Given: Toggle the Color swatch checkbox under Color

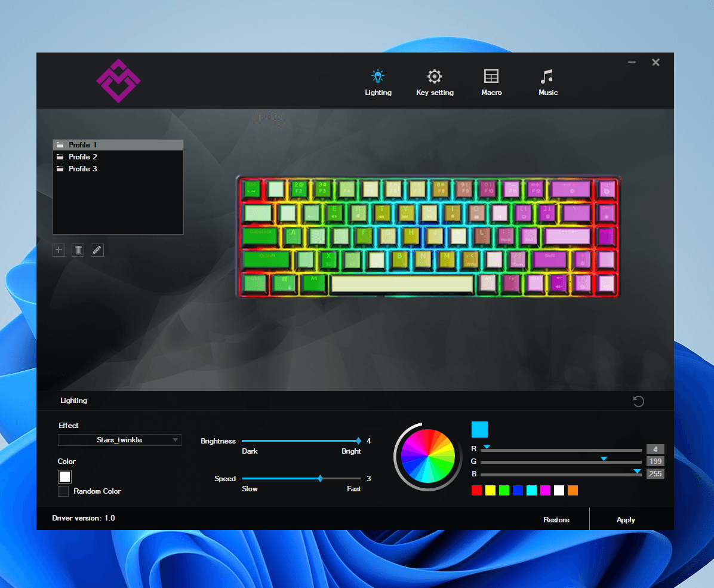Looking at the screenshot, I should coord(64,476).
